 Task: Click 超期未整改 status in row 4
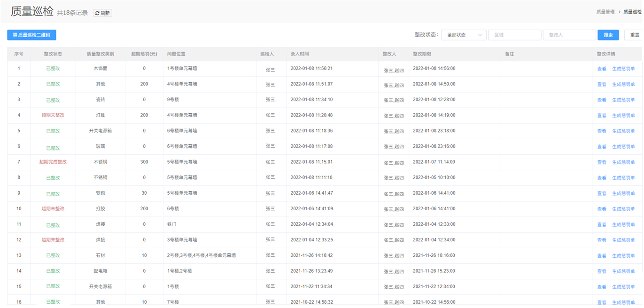(53, 115)
